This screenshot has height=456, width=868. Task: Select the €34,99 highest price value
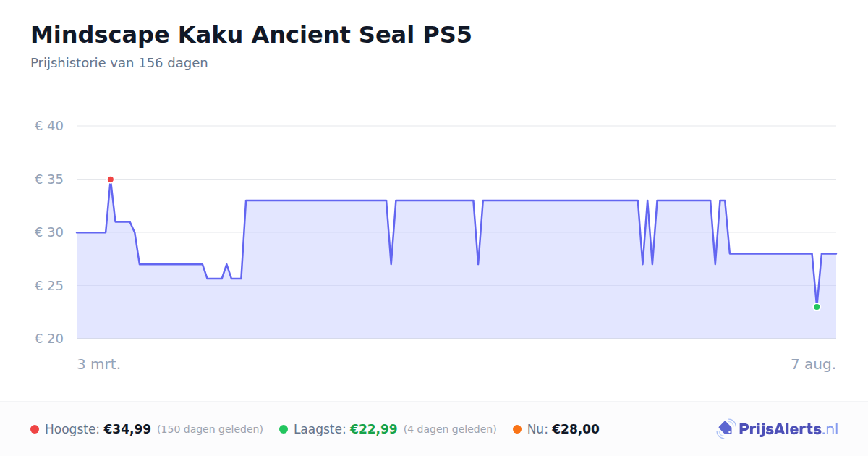(127, 429)
